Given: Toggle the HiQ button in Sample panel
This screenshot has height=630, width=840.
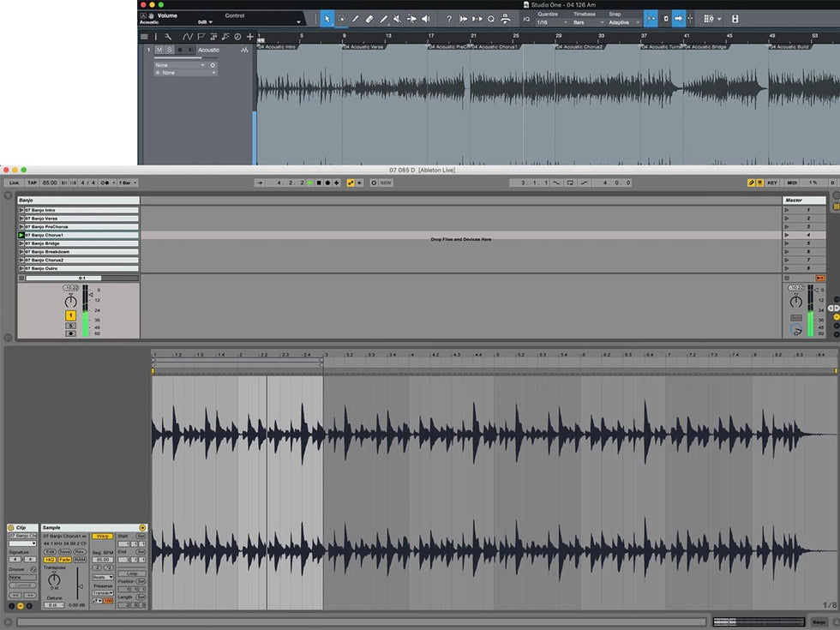Looking at the screenshot, I should (x=50, y=559).
